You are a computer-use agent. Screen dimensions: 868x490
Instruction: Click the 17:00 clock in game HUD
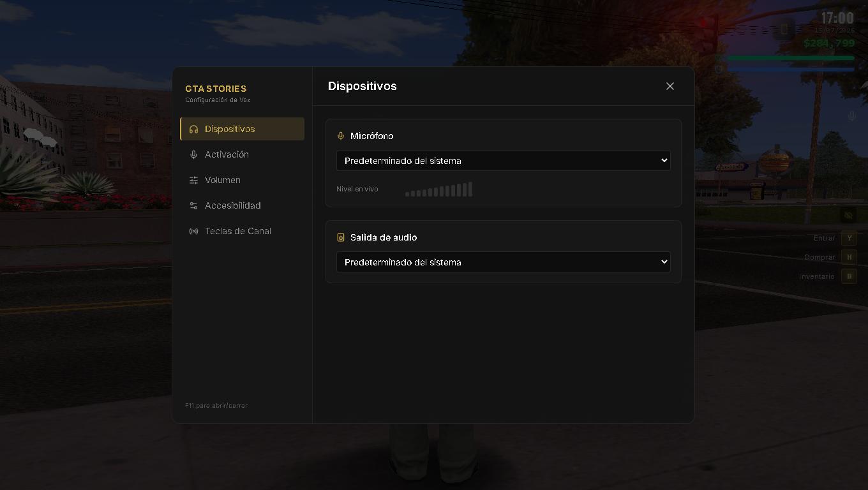click(837, 19)
